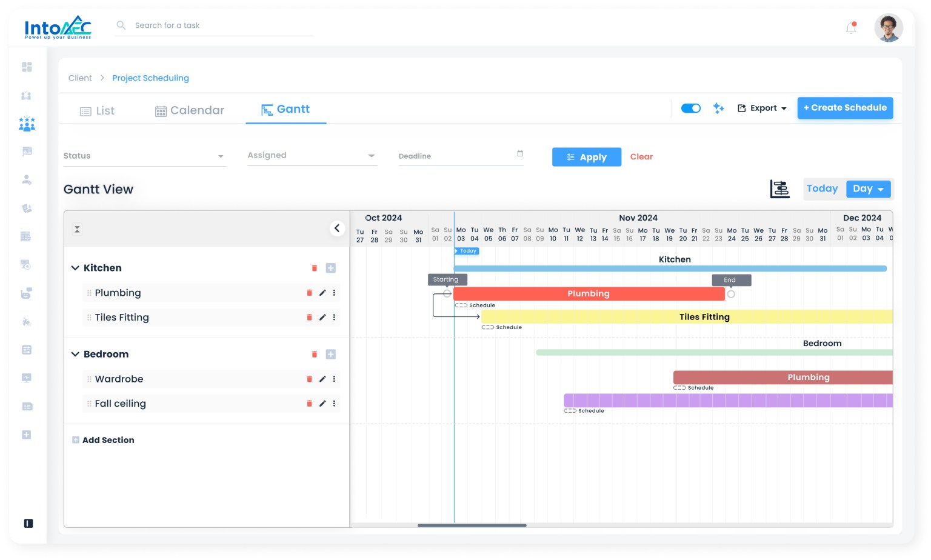
Task: Open the AI sparkle feature in the toolbar
Action: pyautogui.click(x=718, y=108)
